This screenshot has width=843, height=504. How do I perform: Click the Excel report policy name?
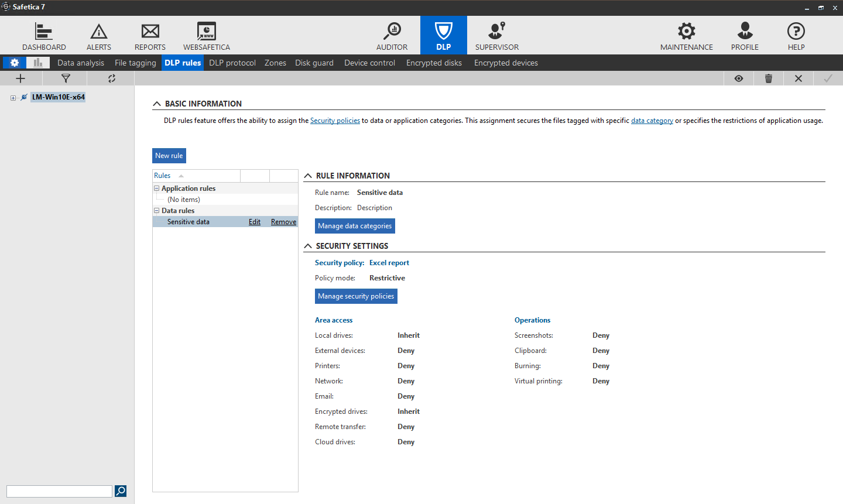(x=389, y=263)
